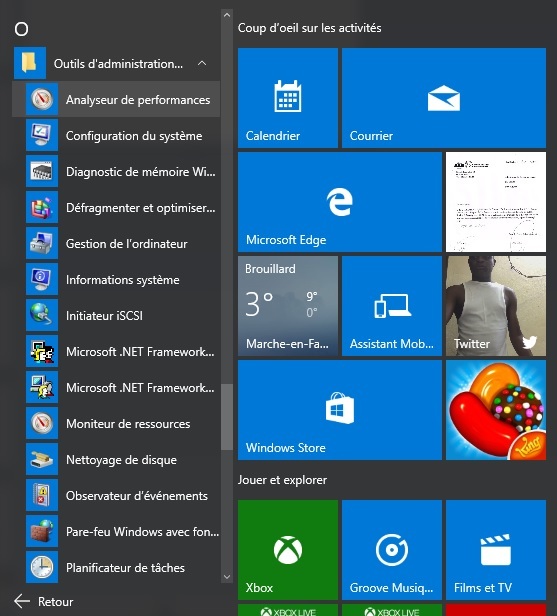Click the Moniteur de ressources icon

pyautogui.click(x=42, y=424)
